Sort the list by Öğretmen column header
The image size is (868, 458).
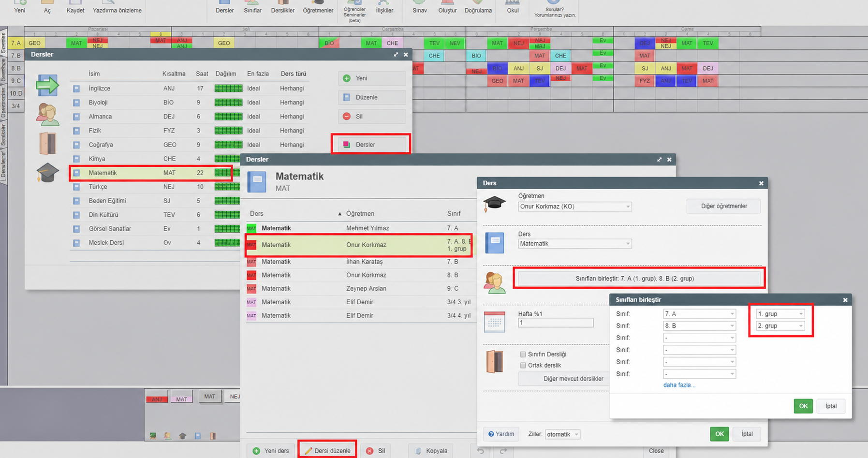coord(360,213)
